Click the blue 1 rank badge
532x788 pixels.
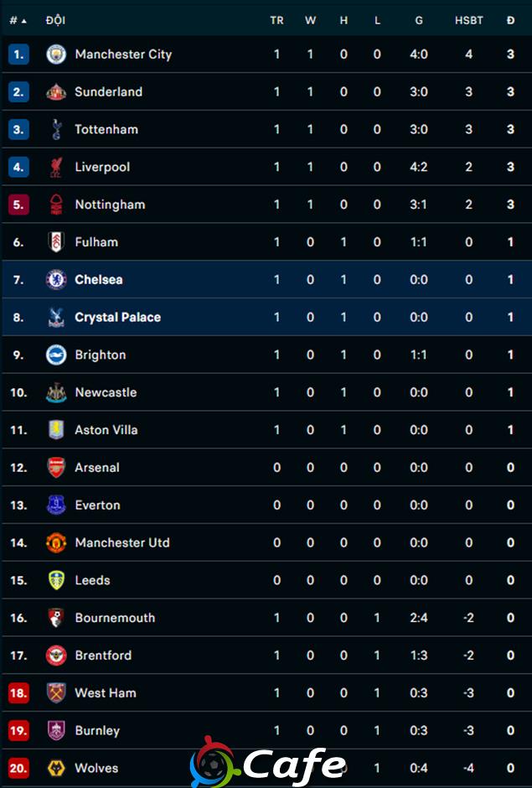tap(18, 54)
